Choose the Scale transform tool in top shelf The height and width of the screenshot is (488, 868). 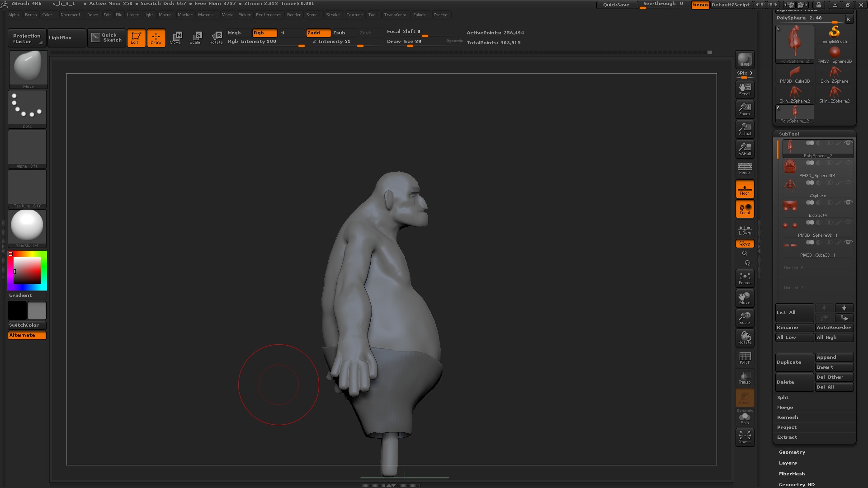tap(195, 38)
